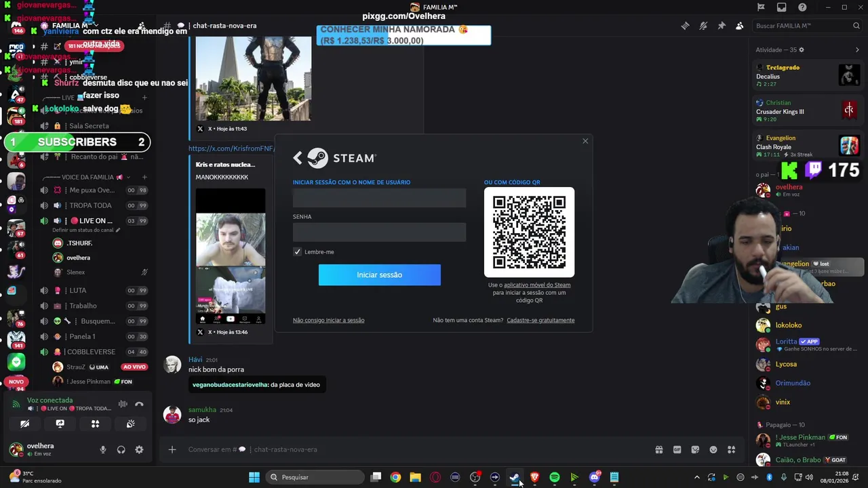Click the Buscar FAMILIA M search field

point(807,26)
